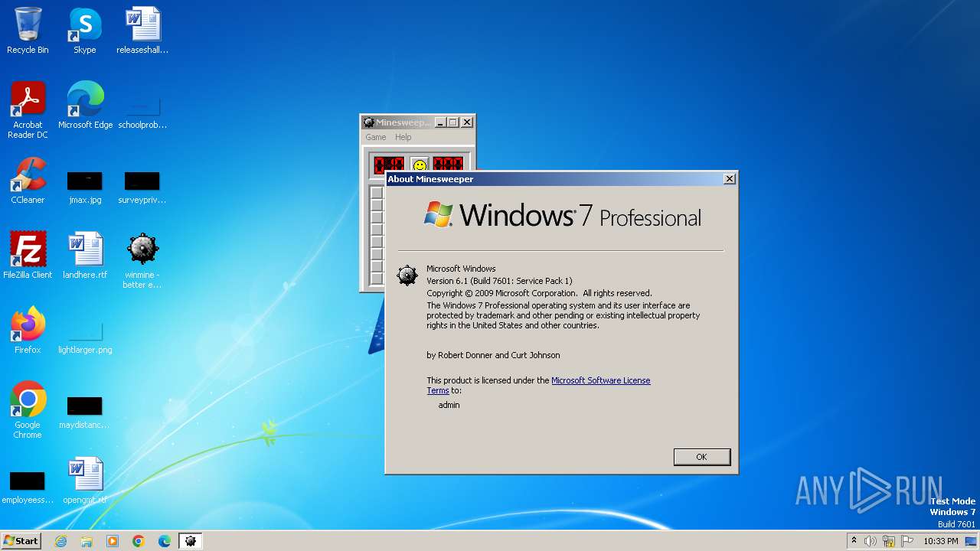Open Edge from the taskbar
This screenshot has width=980, height=551.
(x=165, y=541)
